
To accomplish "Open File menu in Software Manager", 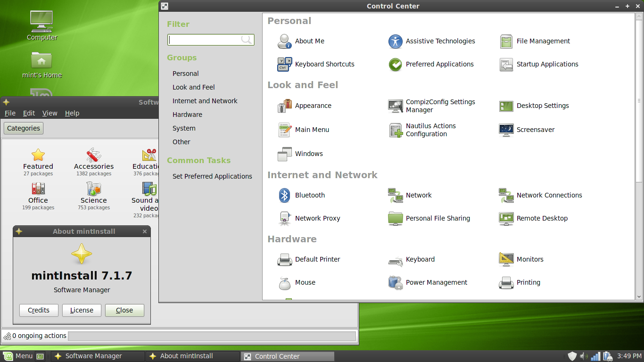I will point(10,113).
